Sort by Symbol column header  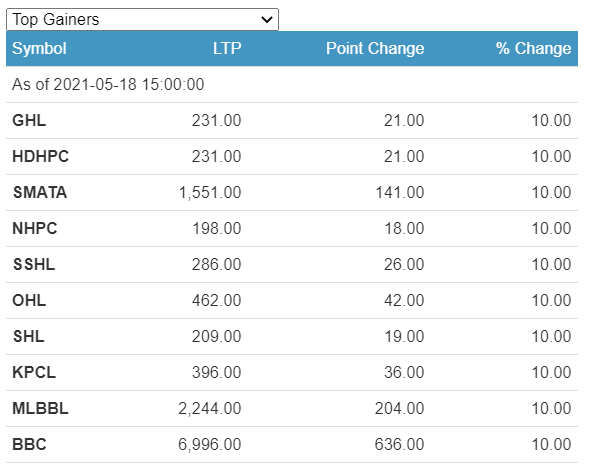(x=39, y=48)
